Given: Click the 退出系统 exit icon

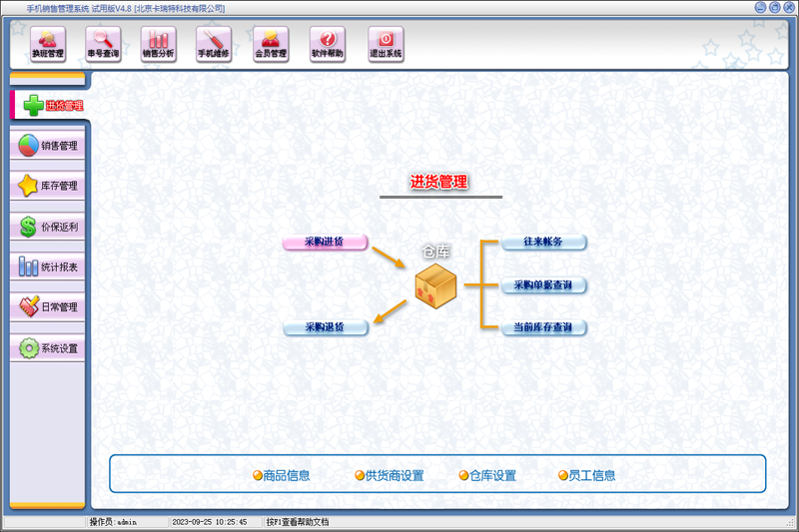Looking at the screenshot, I should pyautogui.click(x=386, y=44).
